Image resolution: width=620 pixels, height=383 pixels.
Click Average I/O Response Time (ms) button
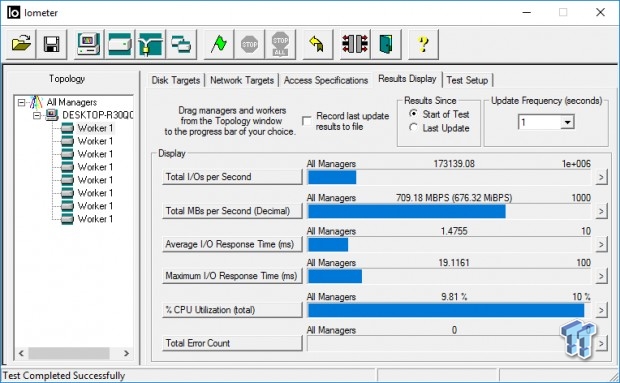pyautogui.click(x=232, y=245)
